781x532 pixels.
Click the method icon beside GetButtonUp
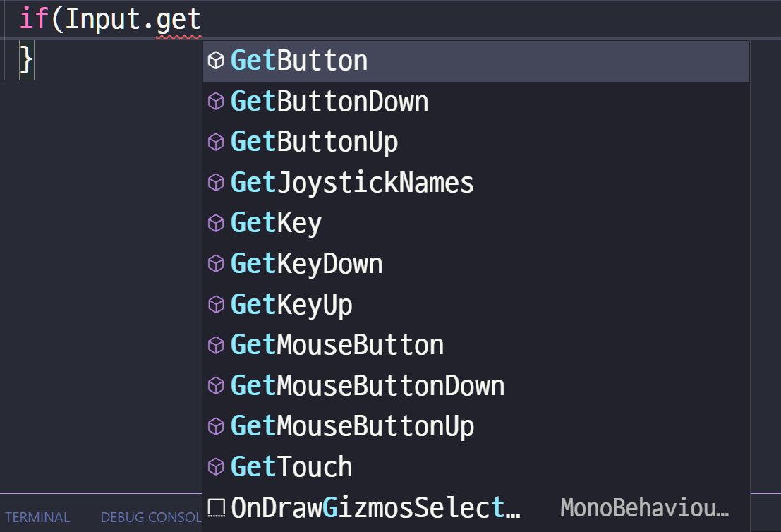(x=216, y=142)
